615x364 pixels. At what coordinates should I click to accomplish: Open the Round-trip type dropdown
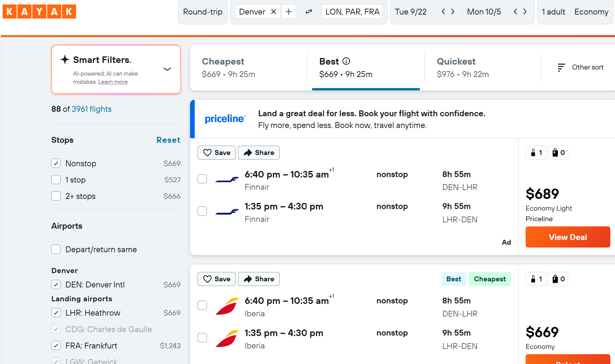pos(203,12)
